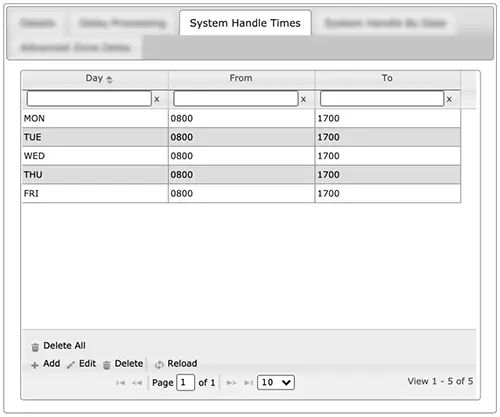Click the Delete trash icon

(x=107, y=365)
